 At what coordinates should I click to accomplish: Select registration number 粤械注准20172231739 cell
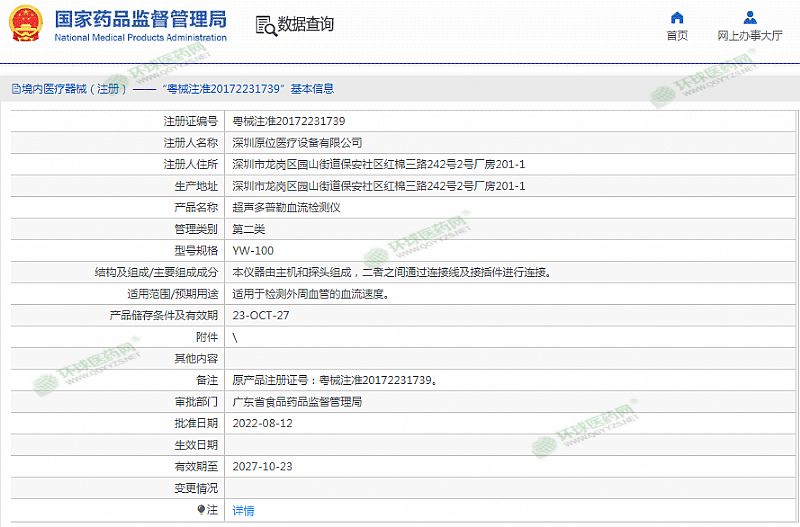click(288, 121)
